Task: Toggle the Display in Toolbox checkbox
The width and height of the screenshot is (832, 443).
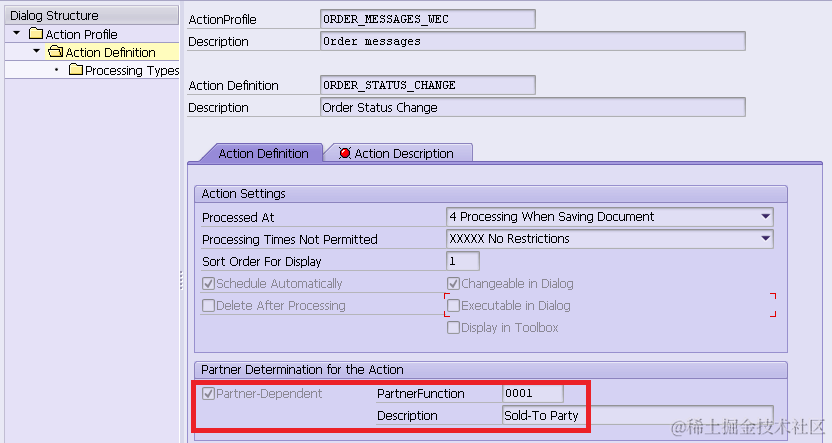Action: tap(453, 327)
